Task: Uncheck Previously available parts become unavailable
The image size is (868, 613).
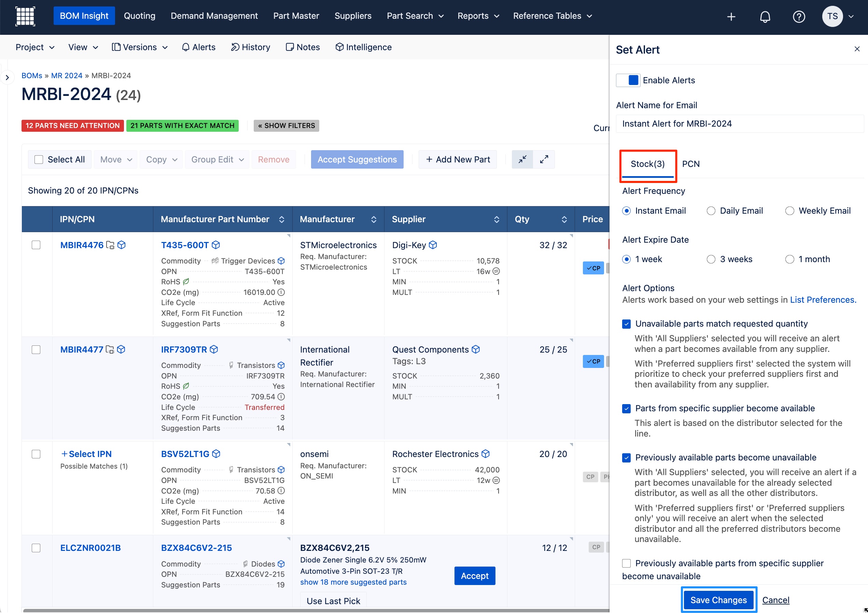Action: [626, 458]
